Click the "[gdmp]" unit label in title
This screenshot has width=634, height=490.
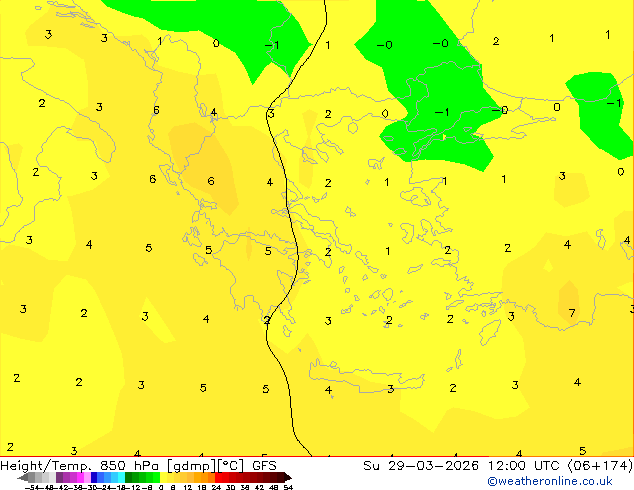point(191,466)
